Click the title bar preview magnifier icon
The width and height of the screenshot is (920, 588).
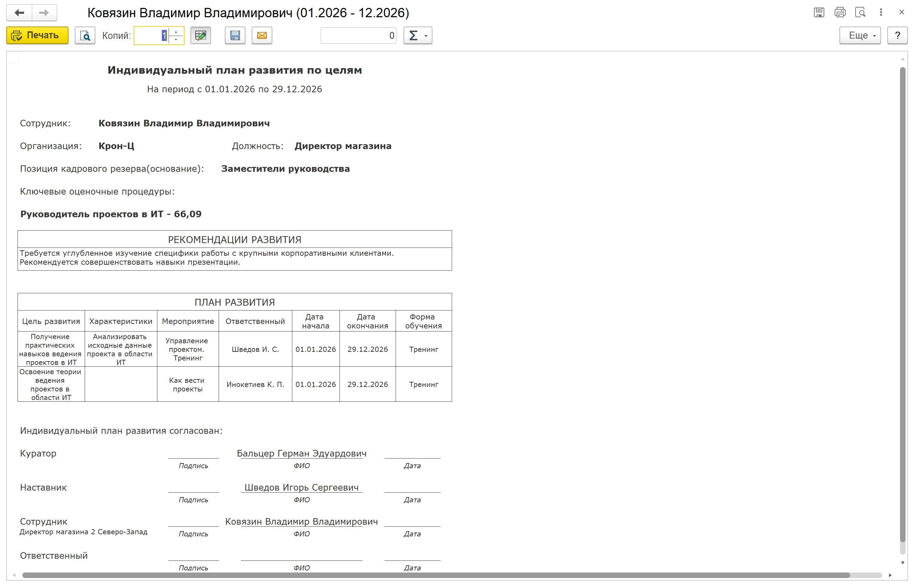[860, 13]
